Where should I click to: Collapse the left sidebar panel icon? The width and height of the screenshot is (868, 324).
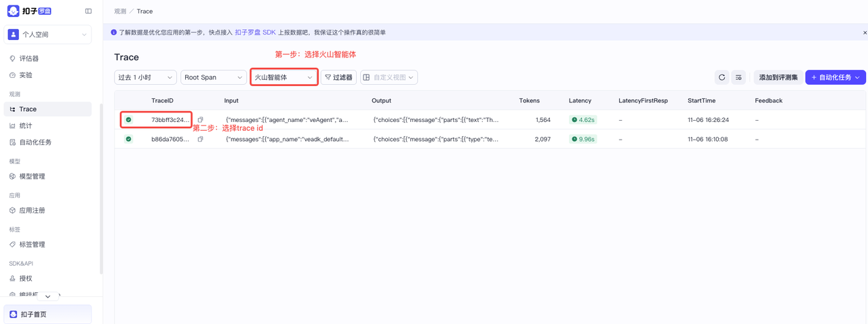[88, 12]
